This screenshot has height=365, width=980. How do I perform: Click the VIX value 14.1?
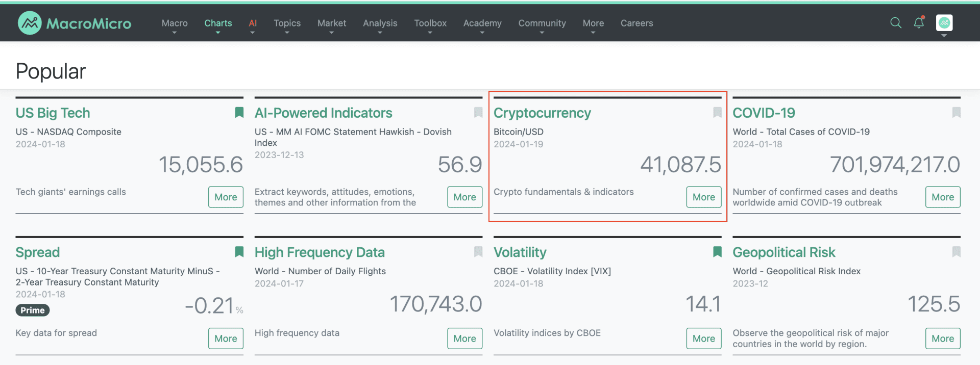pyautogui.click(x=703, y=304)
